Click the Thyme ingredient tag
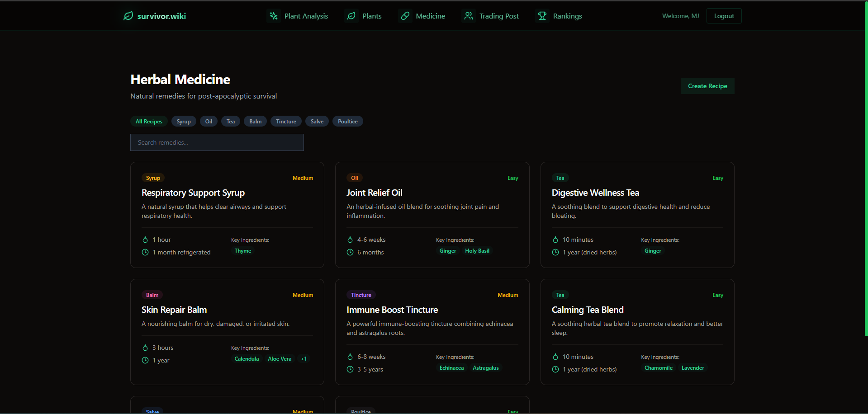868x414 pixels. click(243, 251)
